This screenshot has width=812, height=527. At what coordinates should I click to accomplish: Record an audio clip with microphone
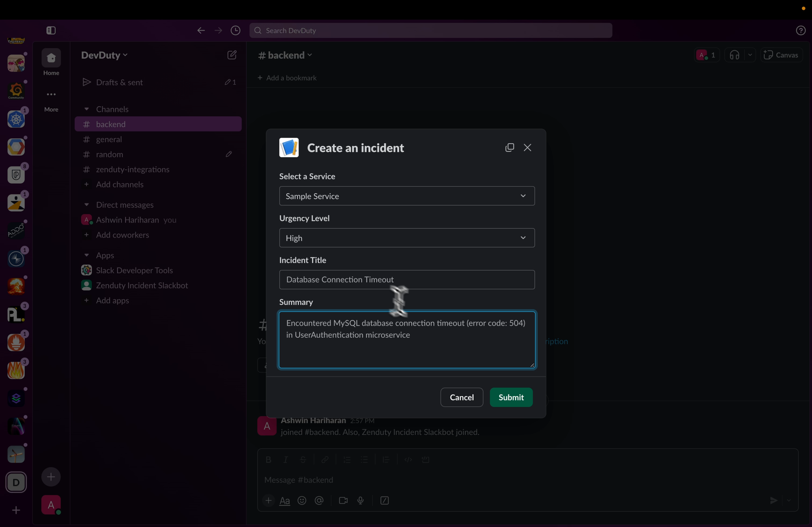coord(361,501)
